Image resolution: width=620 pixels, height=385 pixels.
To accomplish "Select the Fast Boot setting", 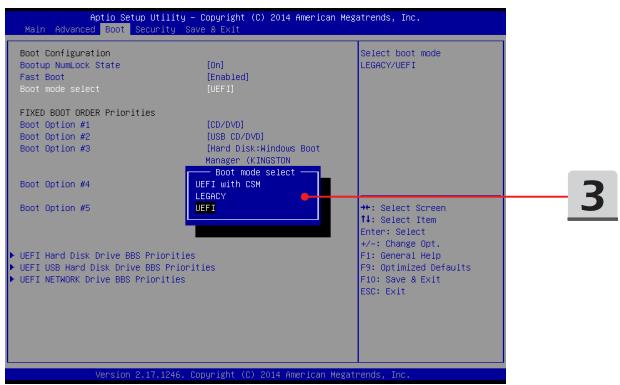I will click(x=42, y=77).
